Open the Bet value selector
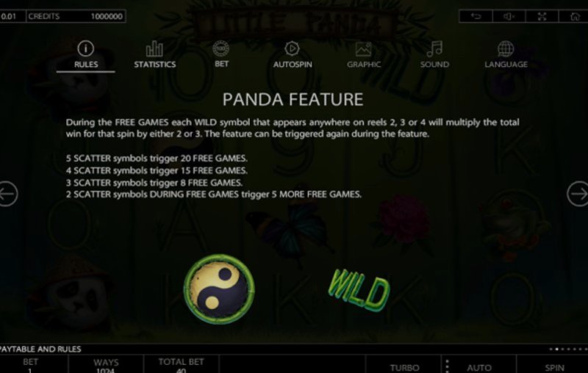This screenshot has width=588, height=373. [x=30, y=365]
